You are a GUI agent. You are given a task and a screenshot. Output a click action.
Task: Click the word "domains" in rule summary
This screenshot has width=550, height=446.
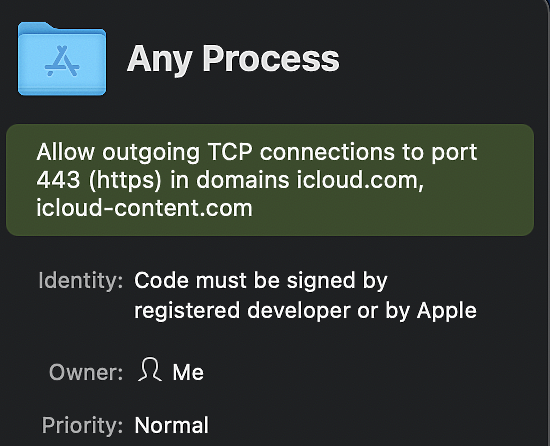coord(243,180)
